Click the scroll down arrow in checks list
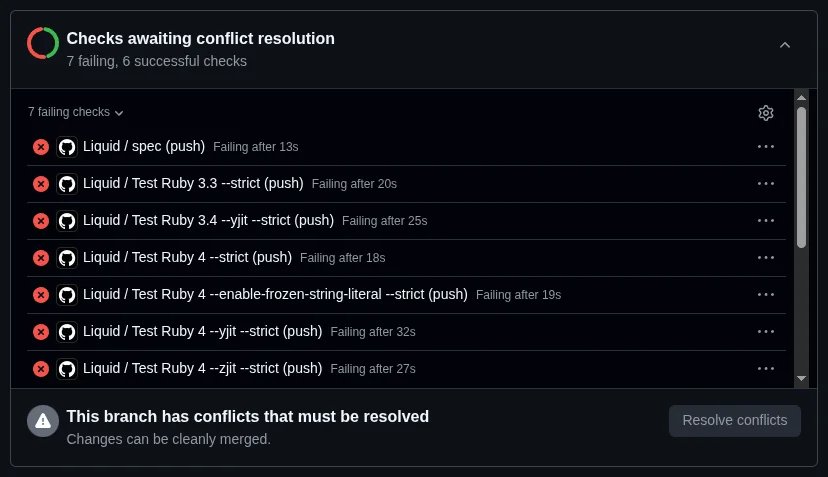Image resolution: width=828 pixels, height=477 pixels. 801,379
